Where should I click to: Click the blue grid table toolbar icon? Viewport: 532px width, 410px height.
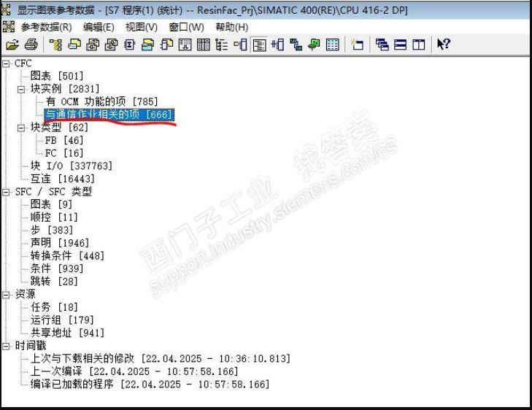(x=332, y=45)
